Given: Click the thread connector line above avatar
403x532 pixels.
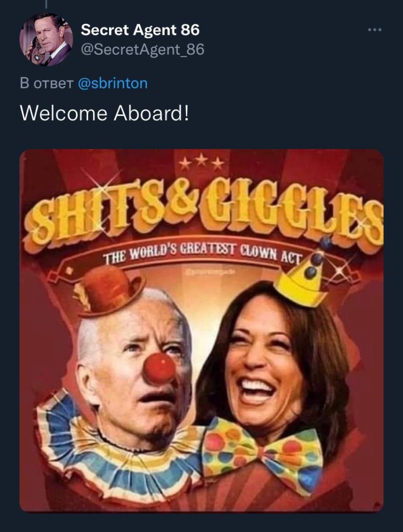Looking at the screenshot, I should coord(46,4).
